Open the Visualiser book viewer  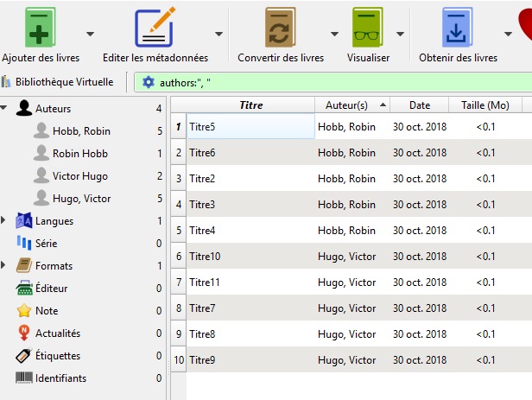click(368, 29)
